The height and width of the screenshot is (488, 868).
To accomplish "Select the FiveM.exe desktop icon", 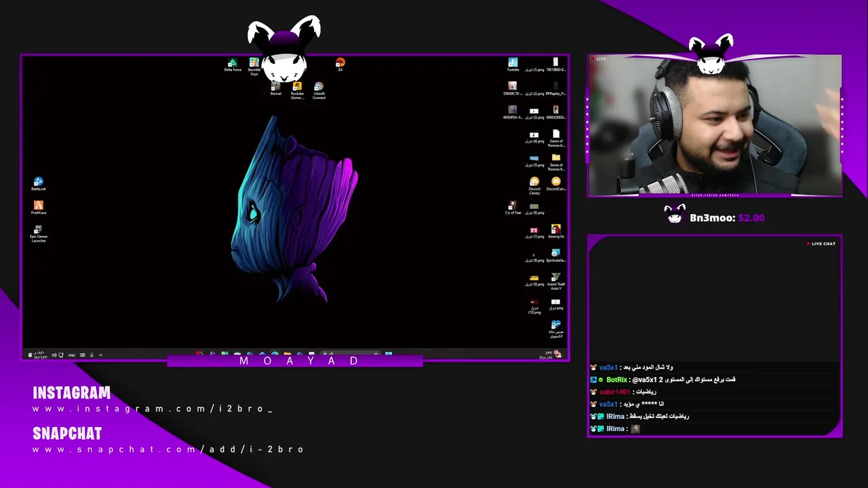I will coord(39,207).
